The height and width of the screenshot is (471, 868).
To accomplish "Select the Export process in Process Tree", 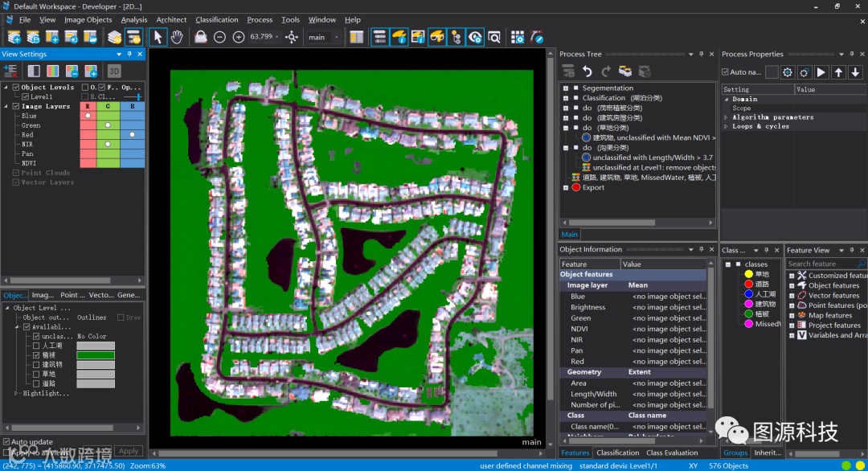I will (593, 187).
